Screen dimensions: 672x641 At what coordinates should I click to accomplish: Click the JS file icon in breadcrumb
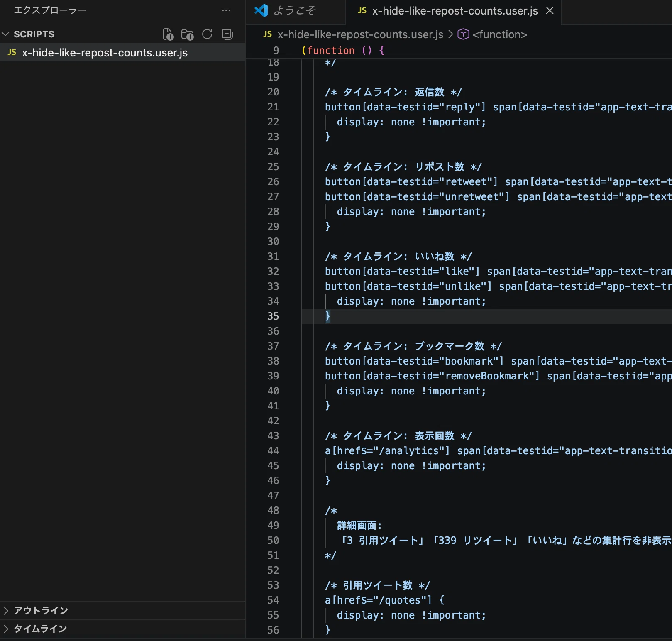point(268,34)
